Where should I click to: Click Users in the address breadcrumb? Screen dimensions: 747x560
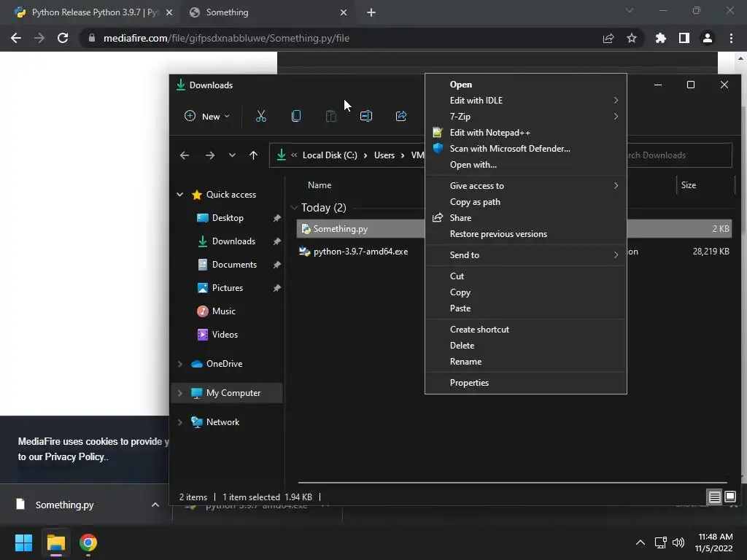384,155
